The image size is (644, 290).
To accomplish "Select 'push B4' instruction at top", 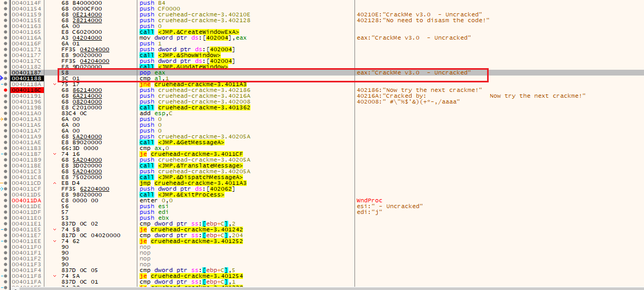I will pos(153,3).
